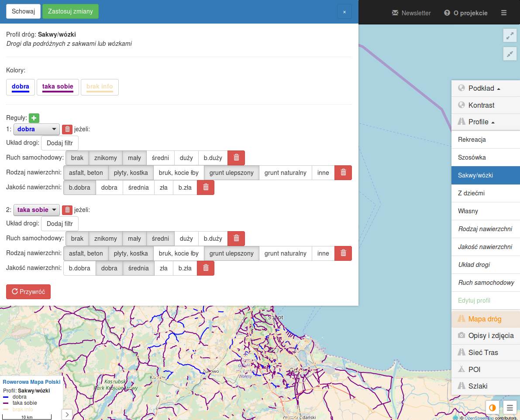This screenshot has width=520, height=420.
Task: Toggle the orange contrast icon at bottom right
Action: pos(492,408)
